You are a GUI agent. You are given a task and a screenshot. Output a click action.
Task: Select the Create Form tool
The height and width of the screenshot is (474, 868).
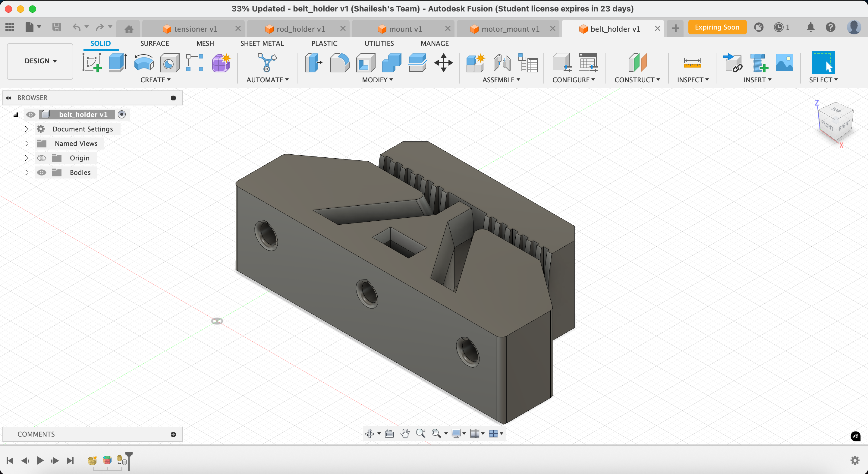[x=222, y=63]
